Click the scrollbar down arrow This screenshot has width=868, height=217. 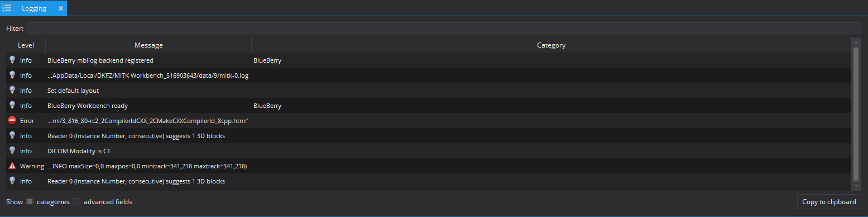(x=856, y=186)
